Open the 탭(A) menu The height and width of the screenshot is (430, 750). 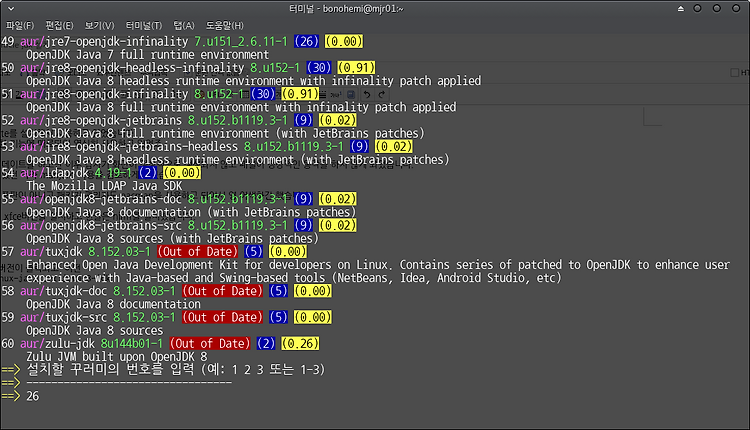tap(184, 25)
